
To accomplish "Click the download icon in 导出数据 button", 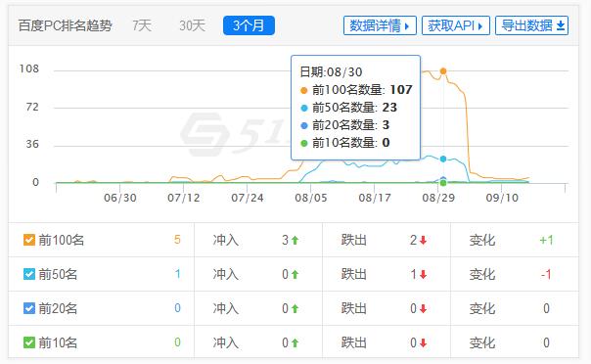I will tap(561, 25).
